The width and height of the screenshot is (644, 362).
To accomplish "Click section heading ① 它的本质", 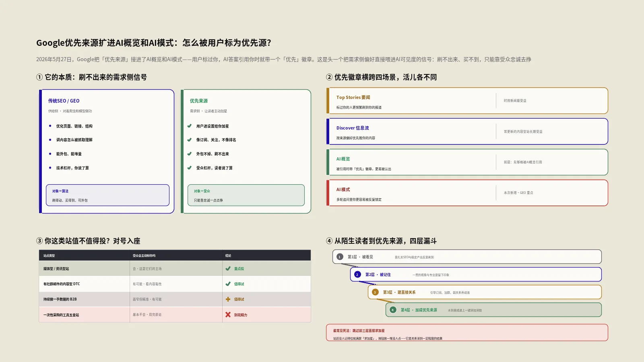I will [x=91, y=77].
